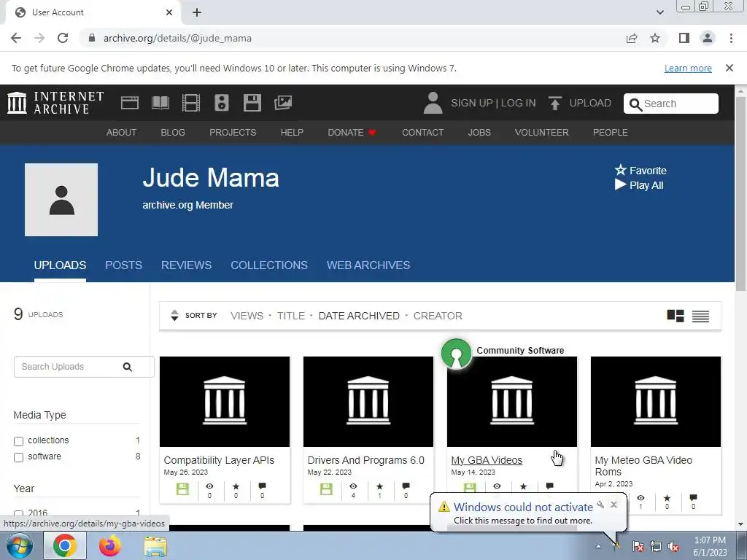Screen dimensions: 747x560
Task: Click the Learn more link in update notice
Action: 688,68
